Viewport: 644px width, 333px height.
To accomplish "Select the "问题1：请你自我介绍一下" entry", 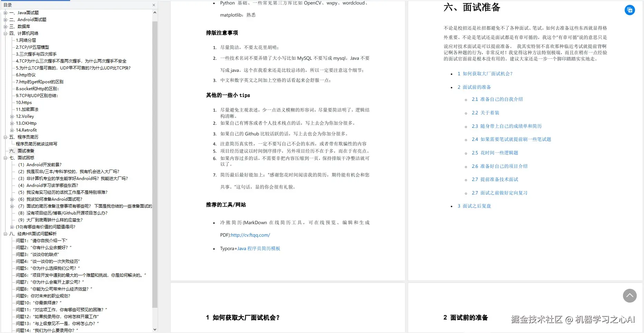I will (41, 240).
